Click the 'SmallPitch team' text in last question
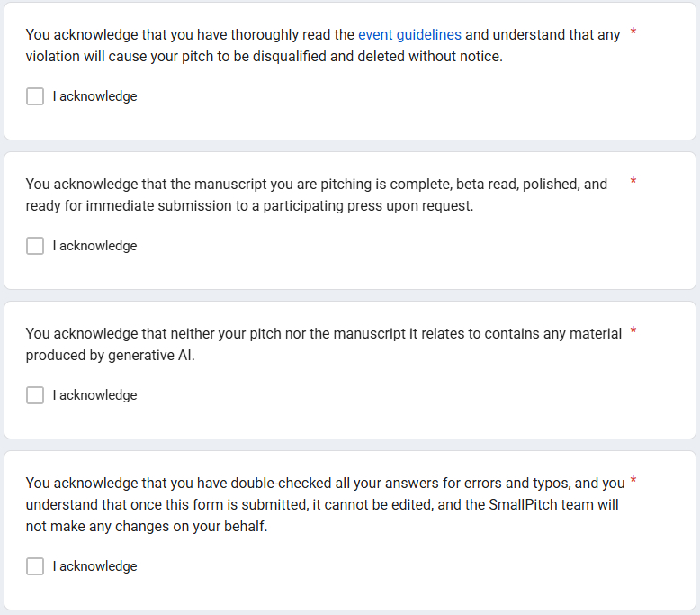 (x=542, y=505)
